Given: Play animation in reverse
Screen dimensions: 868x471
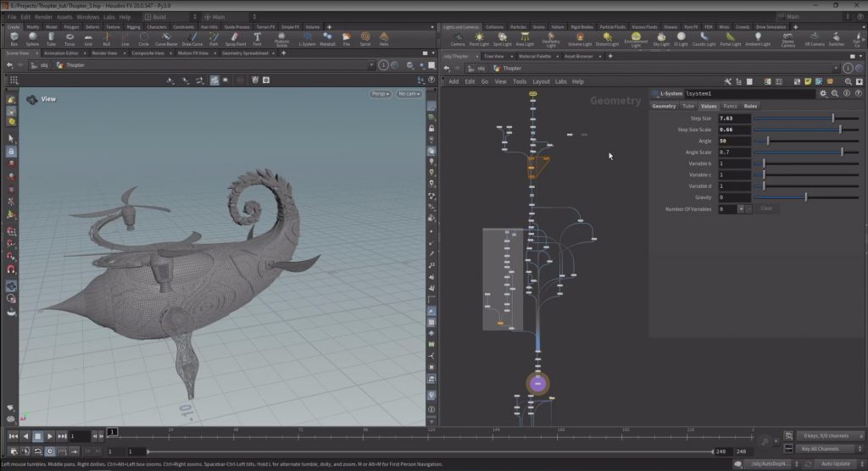Looking at the screenshot, I should 25,436.
